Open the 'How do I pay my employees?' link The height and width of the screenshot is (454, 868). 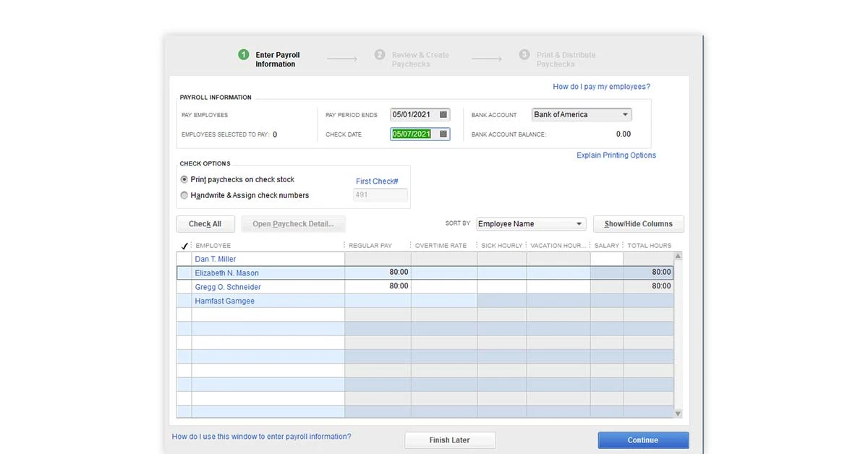click(x=601, y=87)
